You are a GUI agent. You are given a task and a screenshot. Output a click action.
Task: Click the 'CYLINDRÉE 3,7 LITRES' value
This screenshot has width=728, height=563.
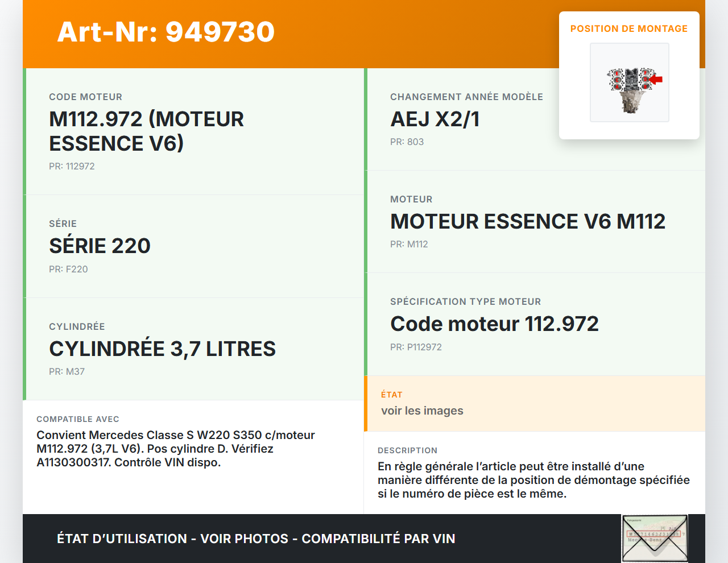(162, 349)
